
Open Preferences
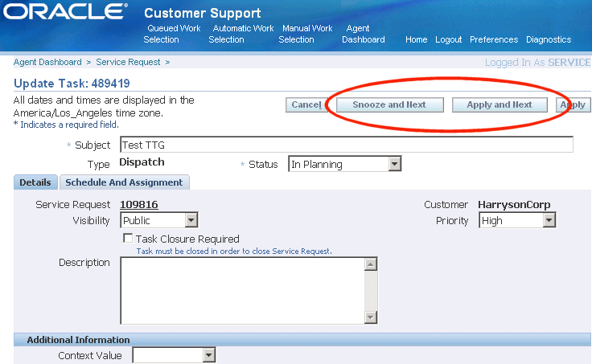[494, 39]
